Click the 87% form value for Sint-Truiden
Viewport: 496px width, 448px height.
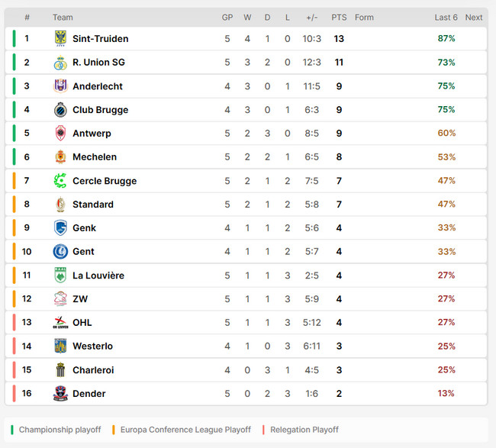point(446,39)
